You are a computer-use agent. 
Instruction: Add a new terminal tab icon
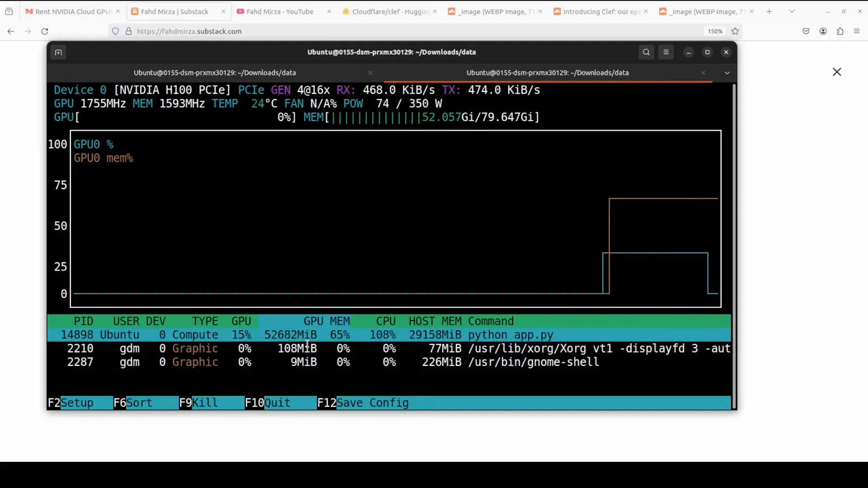58,52
